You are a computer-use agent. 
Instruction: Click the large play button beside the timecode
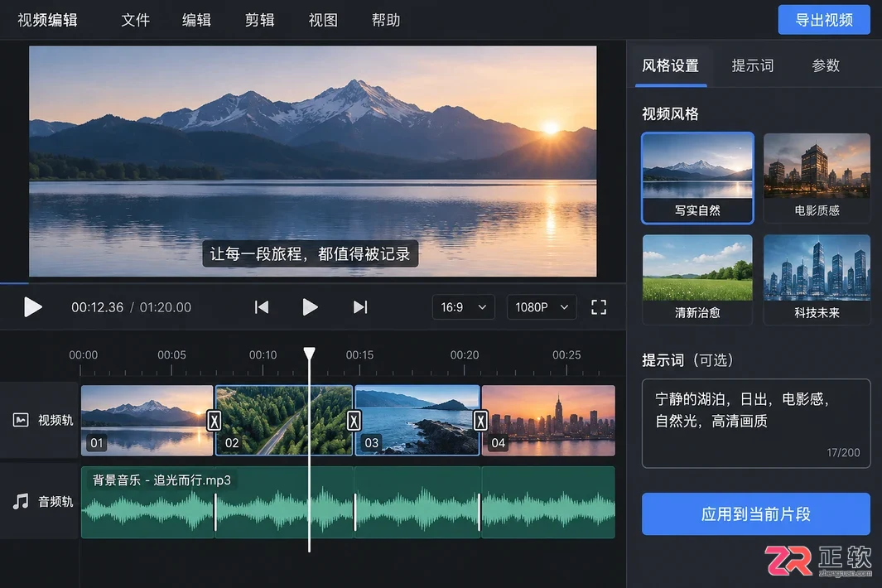[x=32, y=307]
